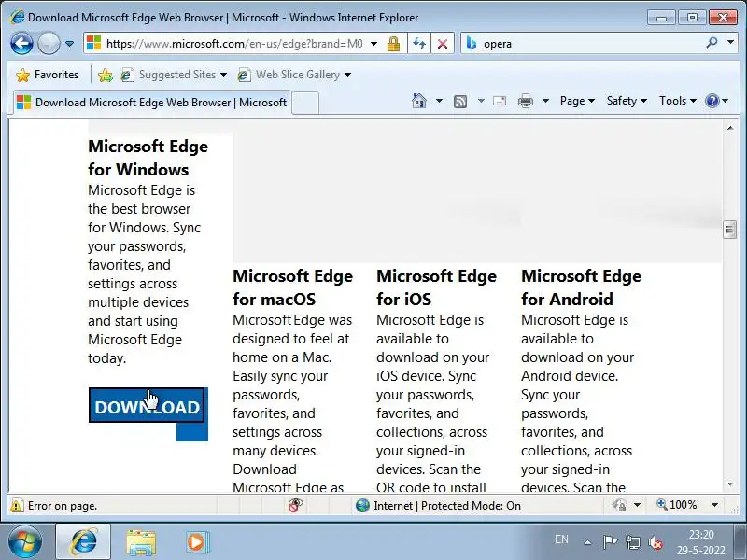Open the Page menu
The image size is (747, 560).
point(577,101)
